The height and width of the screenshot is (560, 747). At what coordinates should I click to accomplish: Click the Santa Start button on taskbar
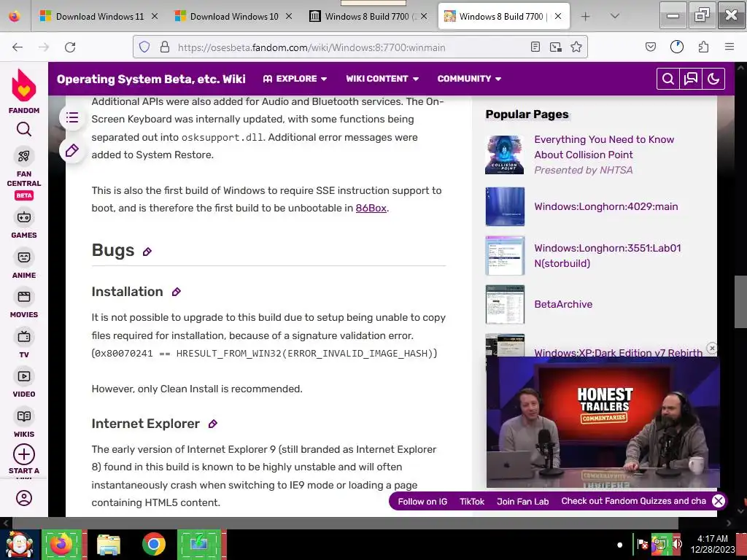coord(19,544)
